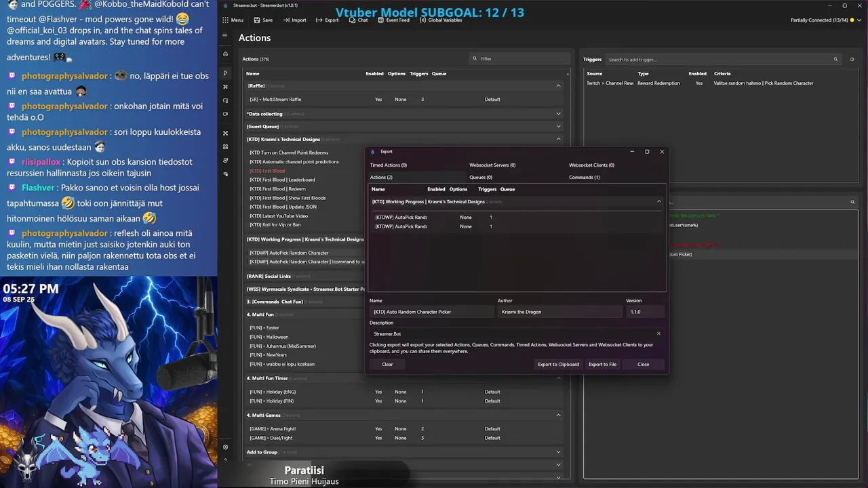The image size is (868, 488).
Task: Expand the *Data collecting group
Action: [x=559, y=114]
